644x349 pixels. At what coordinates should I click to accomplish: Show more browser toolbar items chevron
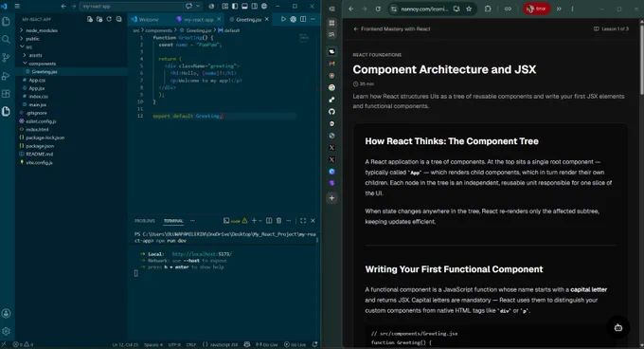tap(559, 9)
